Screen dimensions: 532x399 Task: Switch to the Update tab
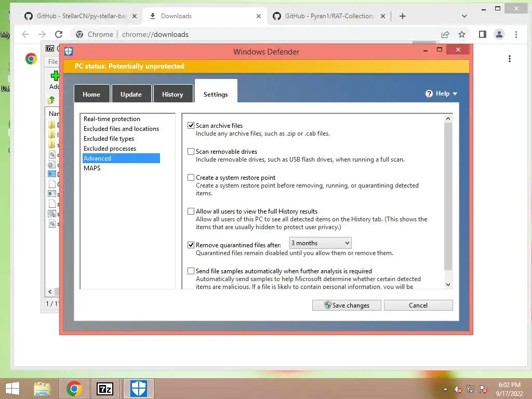(x=131, y=94)
